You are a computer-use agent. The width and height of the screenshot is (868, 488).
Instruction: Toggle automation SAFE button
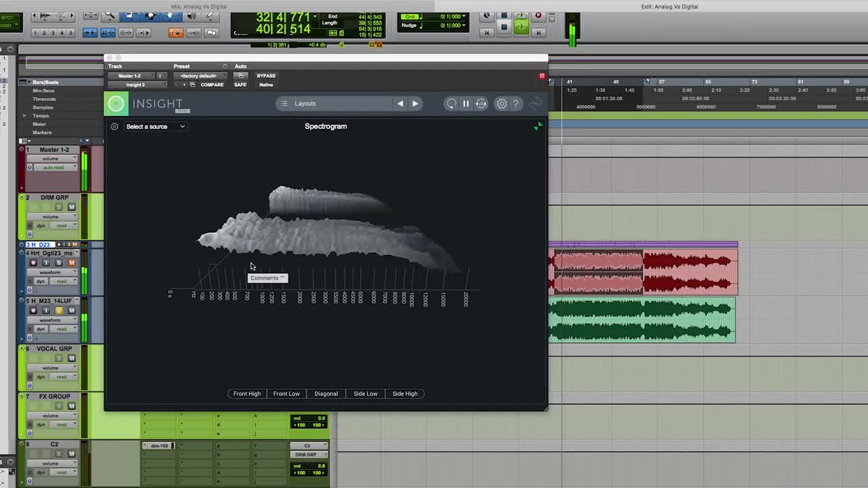point(240,85)
